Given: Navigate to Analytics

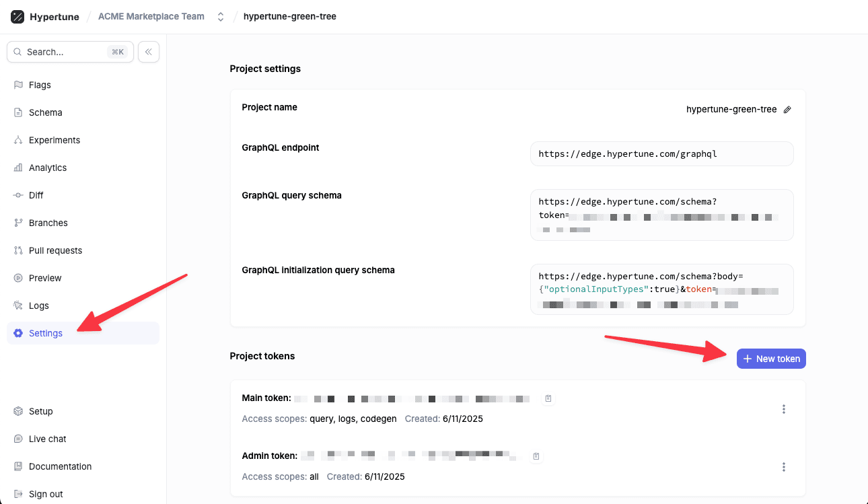Looking at the screenshot, I should (x=47, y=168).
